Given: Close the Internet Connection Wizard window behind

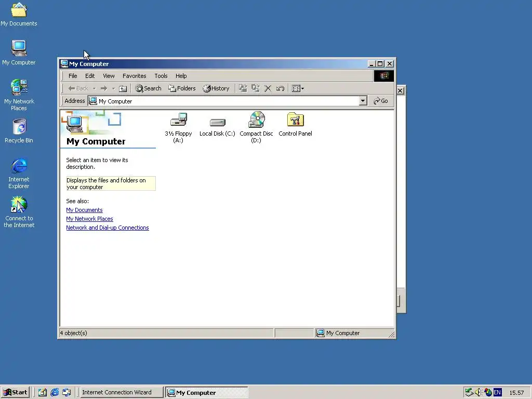Looking at the screenshot, I should 401,90.
